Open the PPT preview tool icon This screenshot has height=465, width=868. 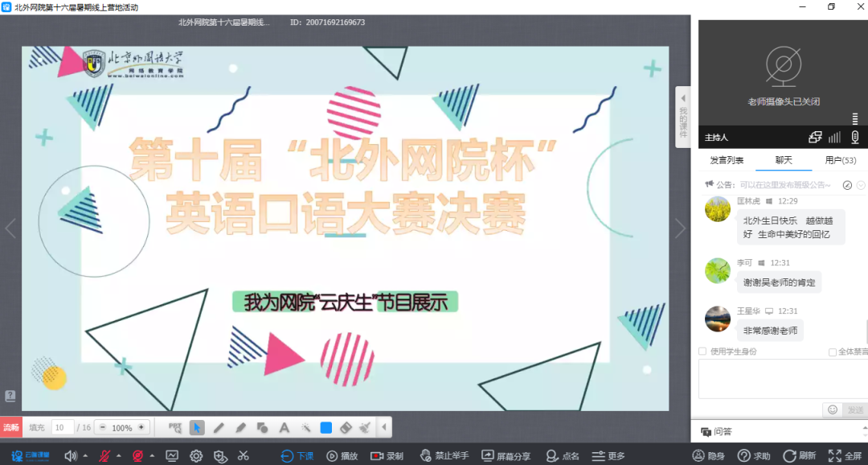point(175,427)
